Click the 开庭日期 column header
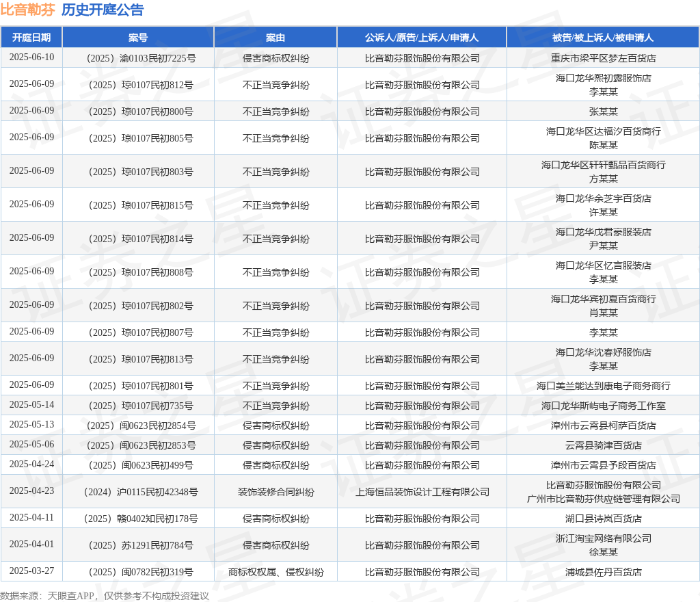Screen dimensions: 700x602 (31, 38)
